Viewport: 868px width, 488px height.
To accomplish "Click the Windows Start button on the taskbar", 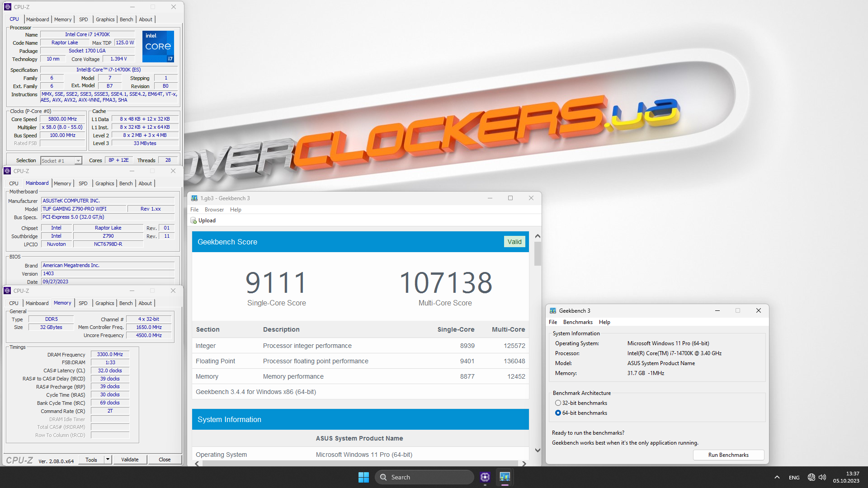I will [363, 477].
